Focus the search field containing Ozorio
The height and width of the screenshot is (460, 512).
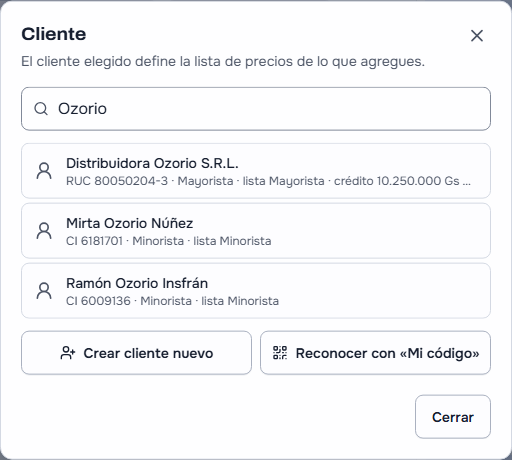256,109
